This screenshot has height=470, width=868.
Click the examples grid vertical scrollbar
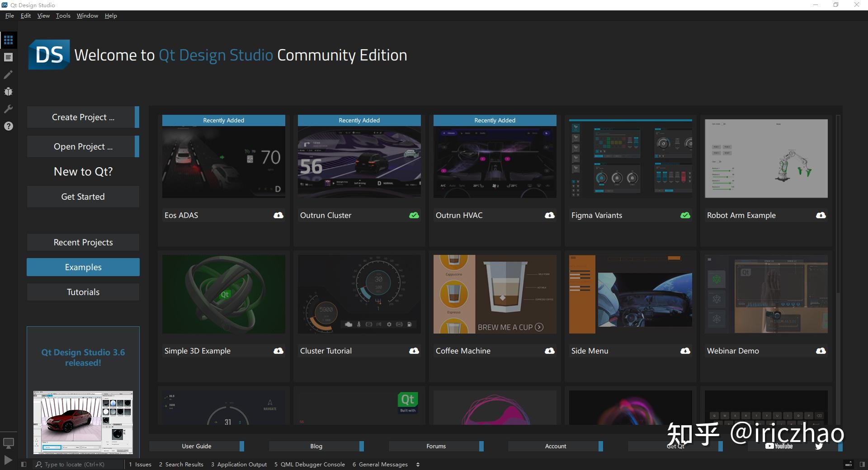838,204
